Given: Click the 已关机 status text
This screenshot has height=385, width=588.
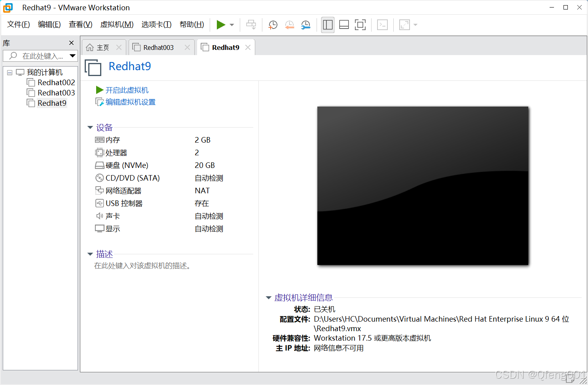Looking at the screenshot, I should click(x=324, y=309).
